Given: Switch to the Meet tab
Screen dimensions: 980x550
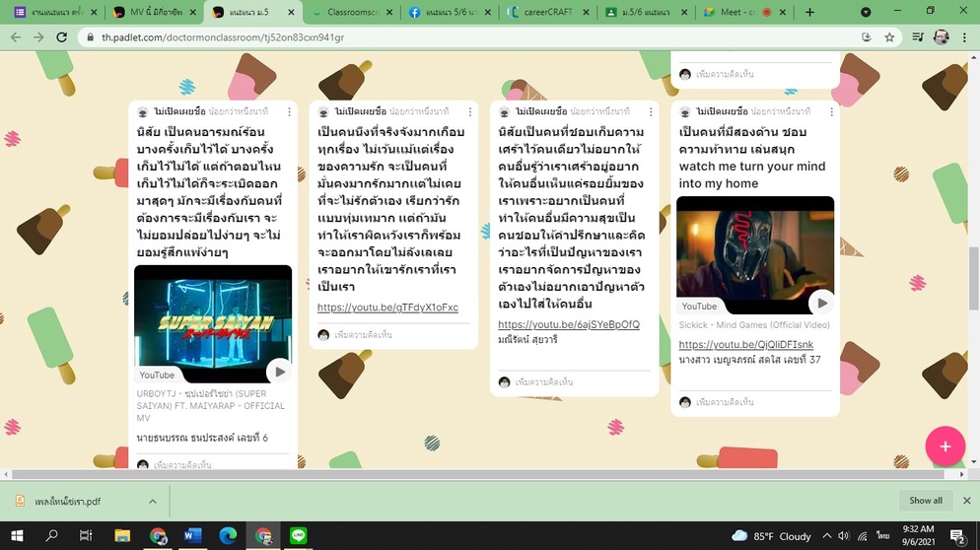Looking at the screenshot, I should point(743,12).
